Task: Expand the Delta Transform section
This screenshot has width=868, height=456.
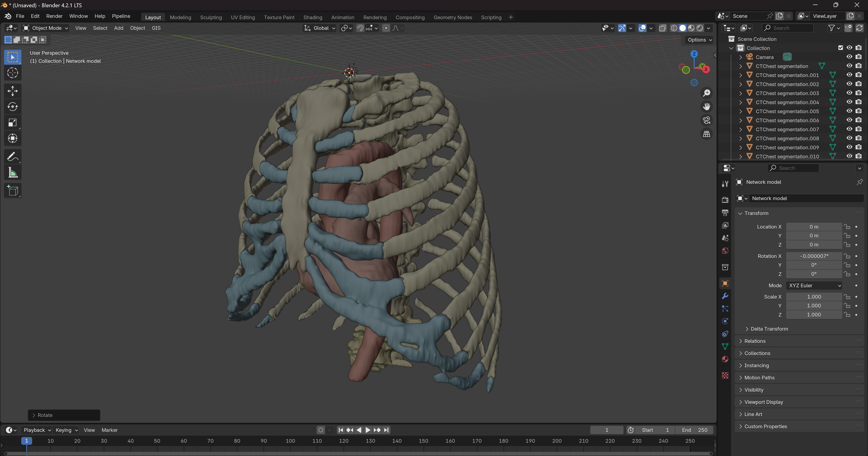Action: [x=769, y=329]
